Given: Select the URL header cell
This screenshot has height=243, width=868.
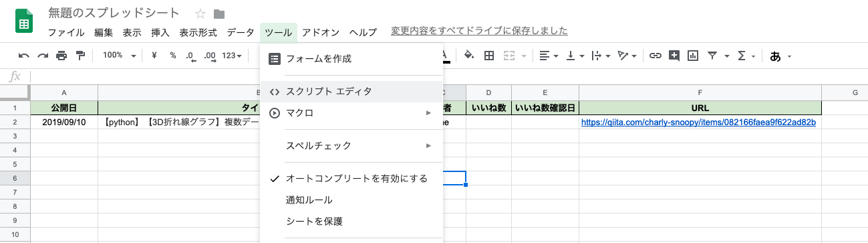Looking at the screenshot, I should pos(700,108).
